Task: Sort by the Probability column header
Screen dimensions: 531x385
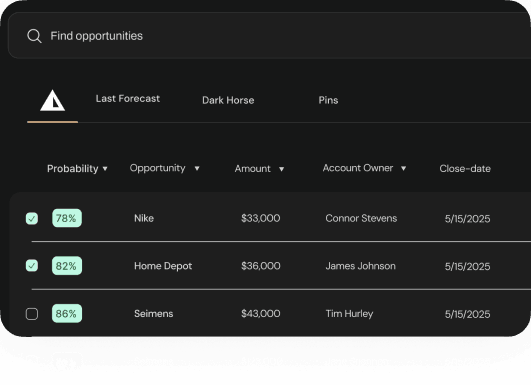Action: (72, 169)
